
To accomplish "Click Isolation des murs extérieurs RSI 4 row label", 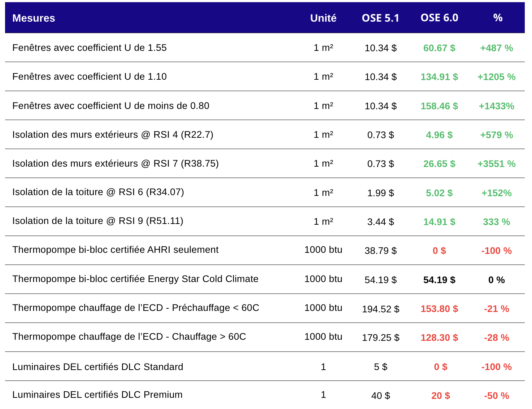I will (113, 135).
